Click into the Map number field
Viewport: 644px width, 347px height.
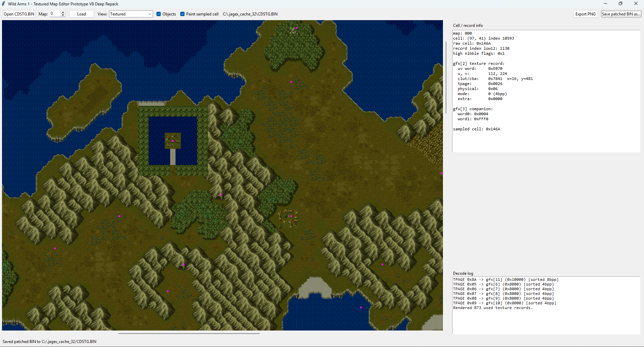(55, 14)
